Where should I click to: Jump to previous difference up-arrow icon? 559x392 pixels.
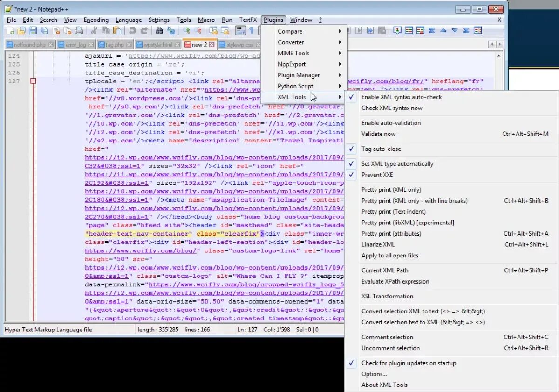(x=443, y=31)
